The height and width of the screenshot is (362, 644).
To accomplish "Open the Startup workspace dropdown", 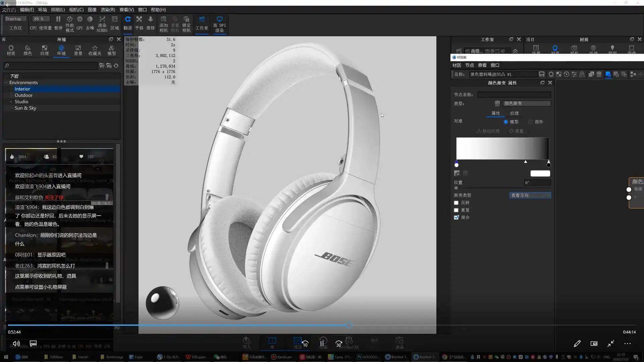I will (x=15, y=19).
